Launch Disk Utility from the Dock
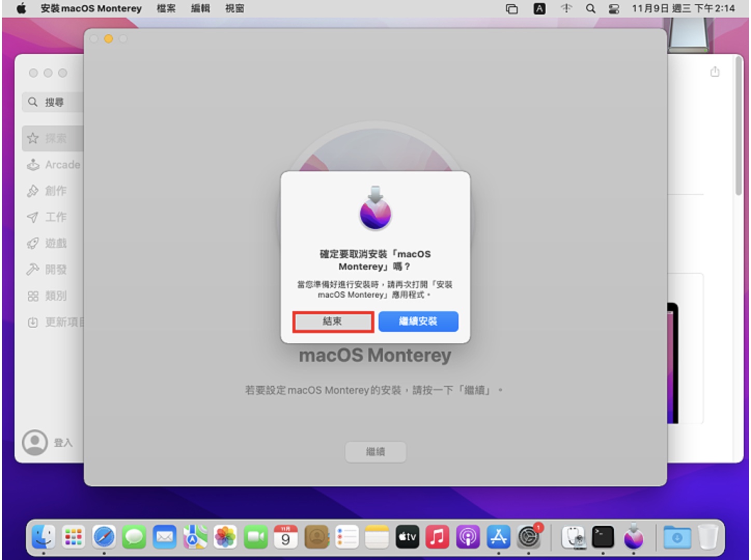 [x=573, y=537]
